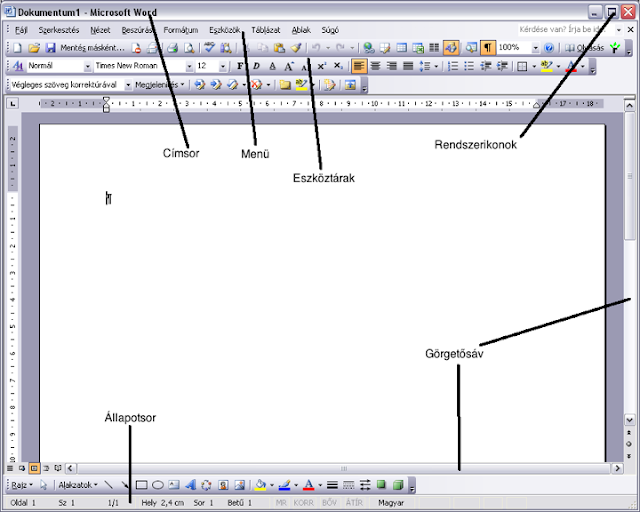Open the Formátum menu

[x=181, y=30]
